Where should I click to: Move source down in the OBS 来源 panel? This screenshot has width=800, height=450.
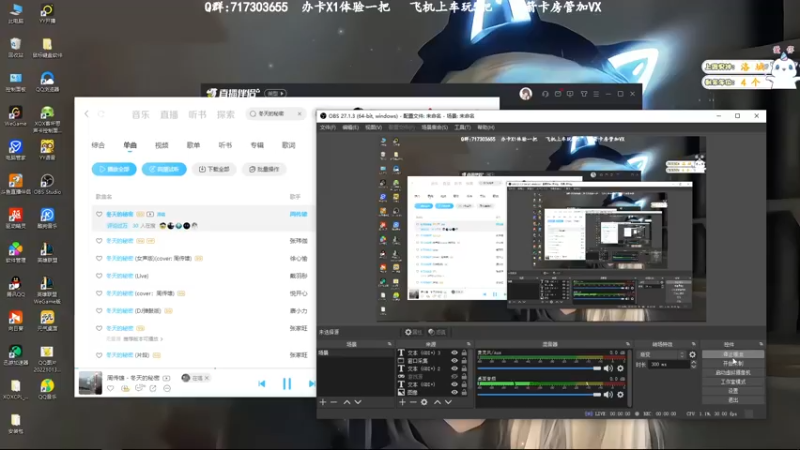coord(448,402)
